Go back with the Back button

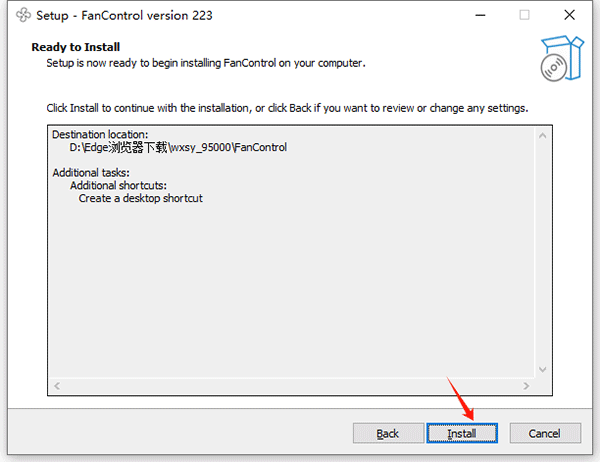(388, 433)
